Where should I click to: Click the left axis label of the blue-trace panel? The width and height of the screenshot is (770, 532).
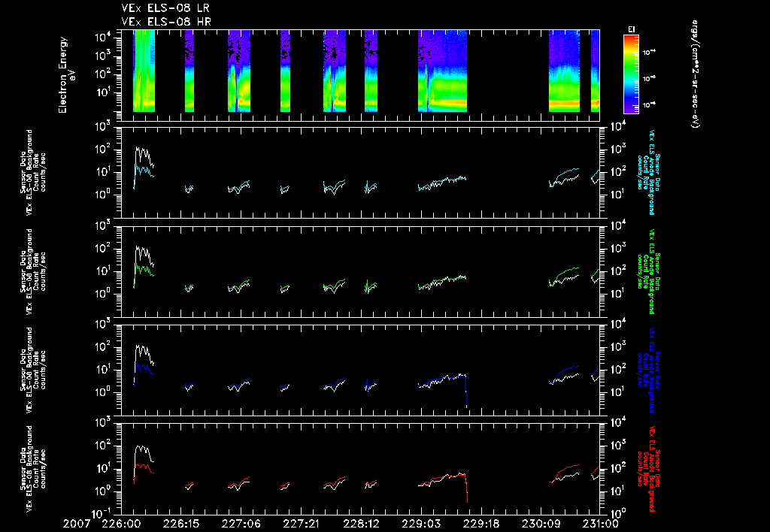tap(33, 370)
